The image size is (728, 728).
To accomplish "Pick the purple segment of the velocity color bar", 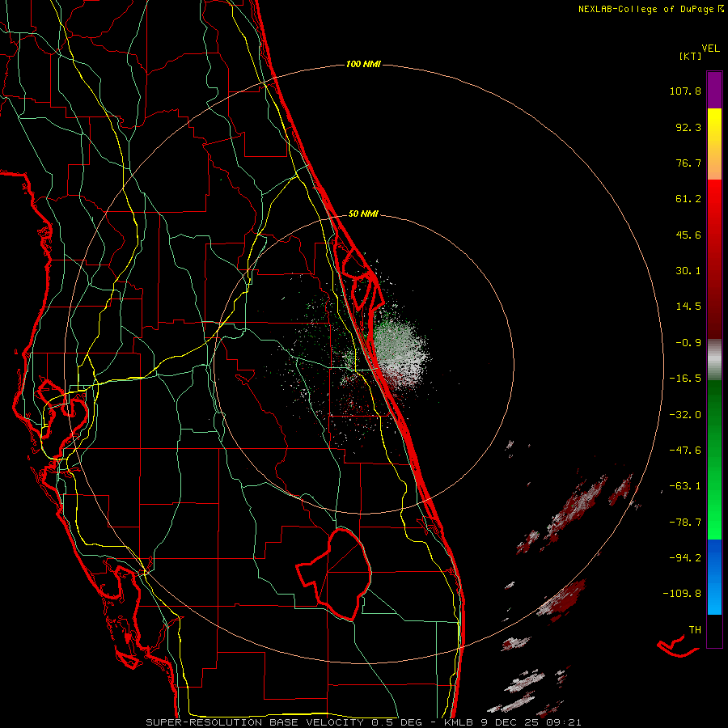I will pyautogui.click(x=714, y=91).
